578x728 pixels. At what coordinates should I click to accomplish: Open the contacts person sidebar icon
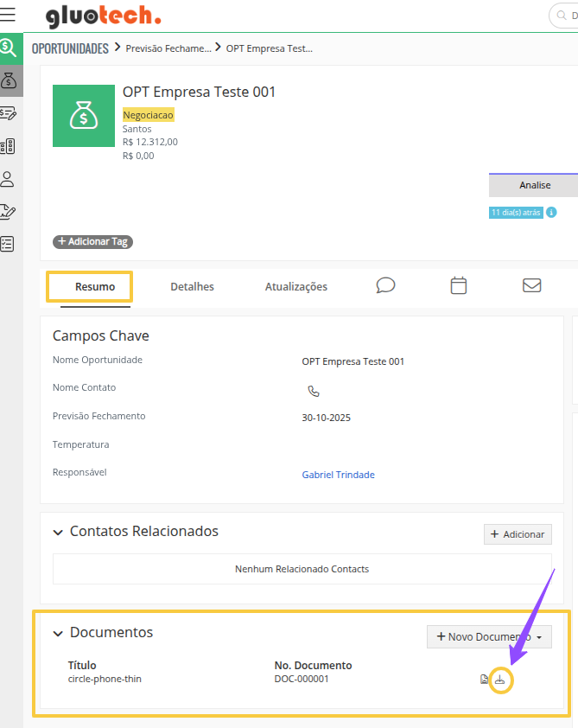[x=9, y=179]
